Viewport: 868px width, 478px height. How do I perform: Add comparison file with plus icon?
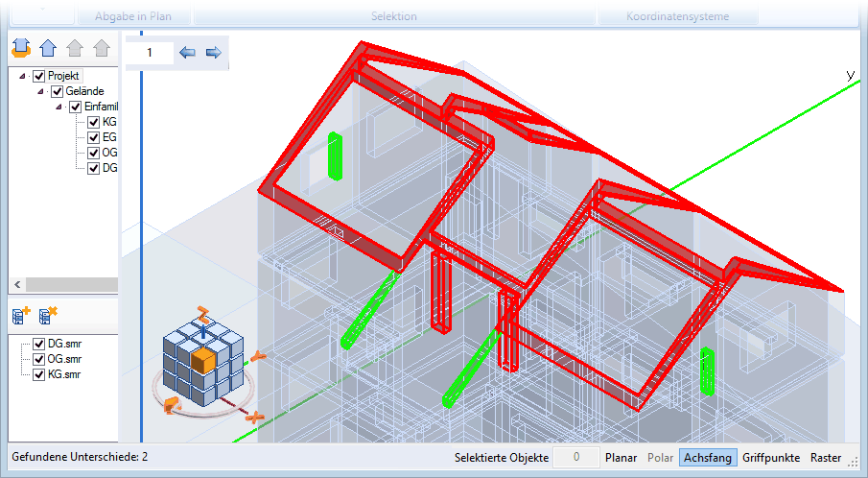21,315
